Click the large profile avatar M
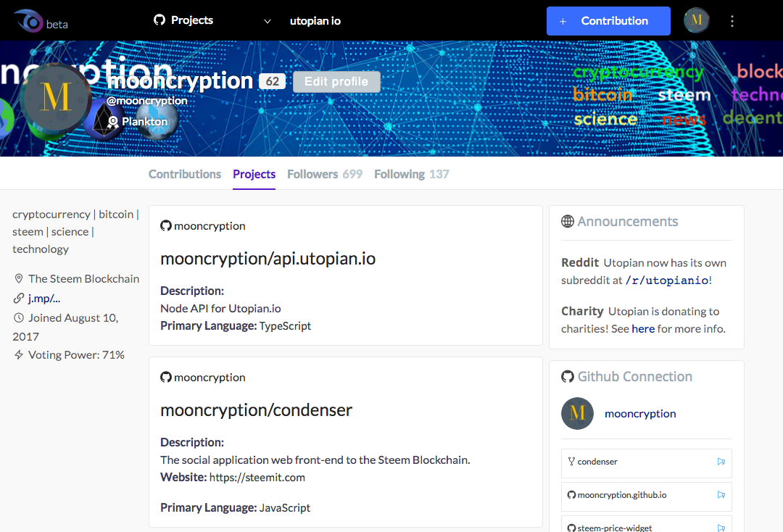The height and width of the screenshot is (532, 783). pos(55,97)
